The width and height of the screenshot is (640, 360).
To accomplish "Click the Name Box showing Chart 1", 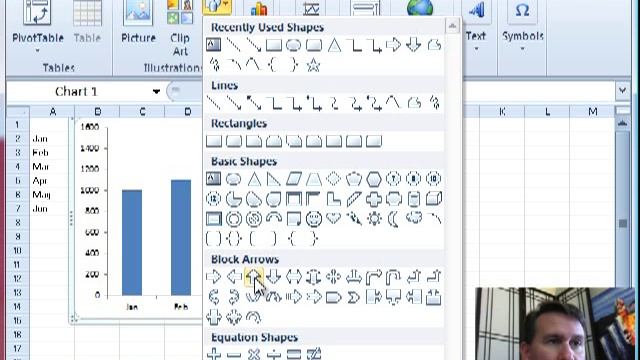I will 77,91.
